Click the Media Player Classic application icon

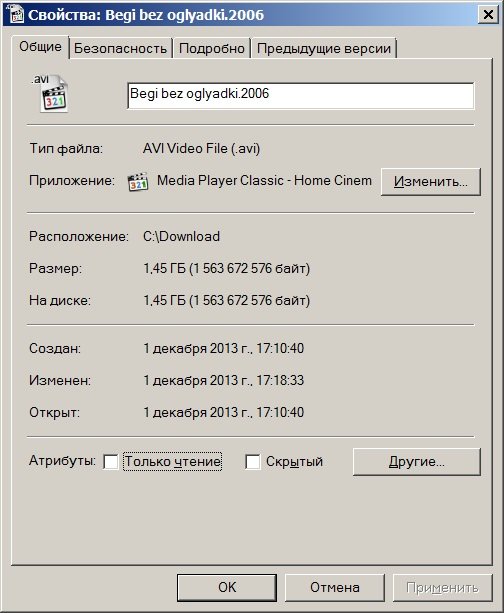[x=138, y=181]
